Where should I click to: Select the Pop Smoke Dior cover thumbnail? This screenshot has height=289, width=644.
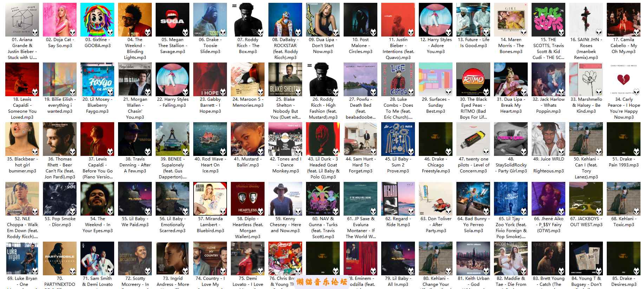[60, 199]
